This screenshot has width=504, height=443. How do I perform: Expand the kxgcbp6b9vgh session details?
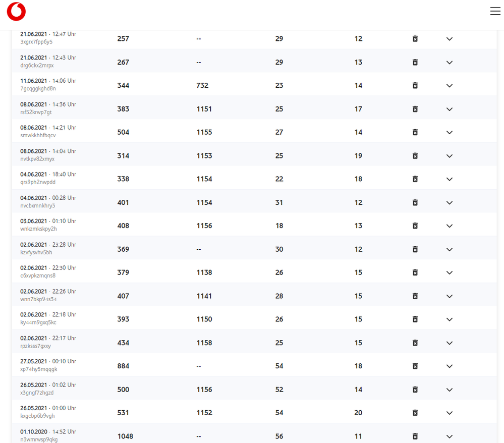tap(449, 413)
